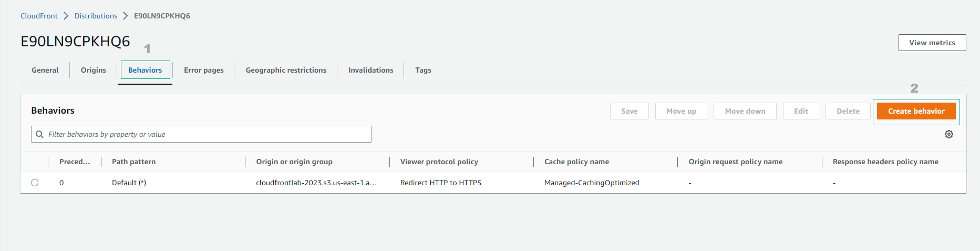Click the Create behavior button
980x251 pixels.
click(916, 111)
